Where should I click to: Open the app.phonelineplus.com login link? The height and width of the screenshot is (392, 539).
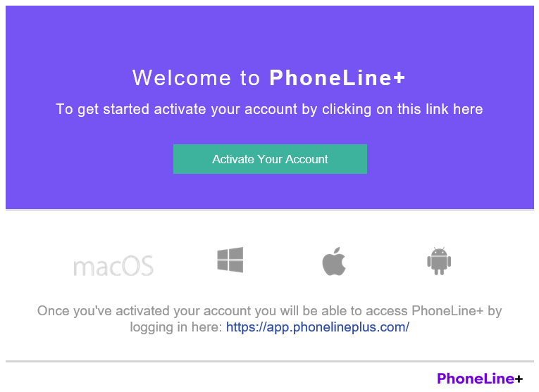[317, 327]
